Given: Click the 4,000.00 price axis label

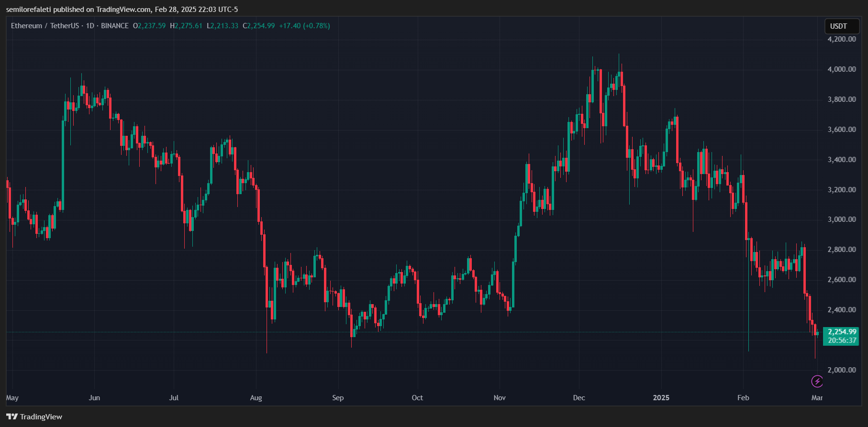Looking at the screenshot, I should click(x=842, y=69).
